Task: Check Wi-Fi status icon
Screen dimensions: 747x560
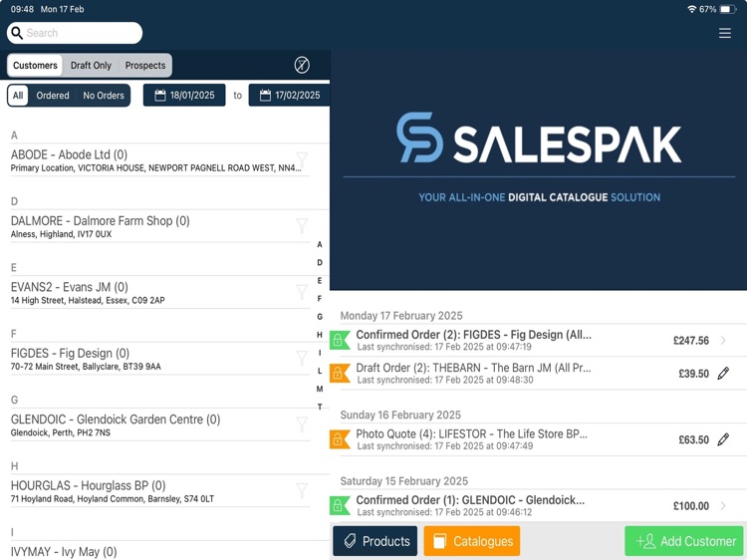Action: click(692, 9)
